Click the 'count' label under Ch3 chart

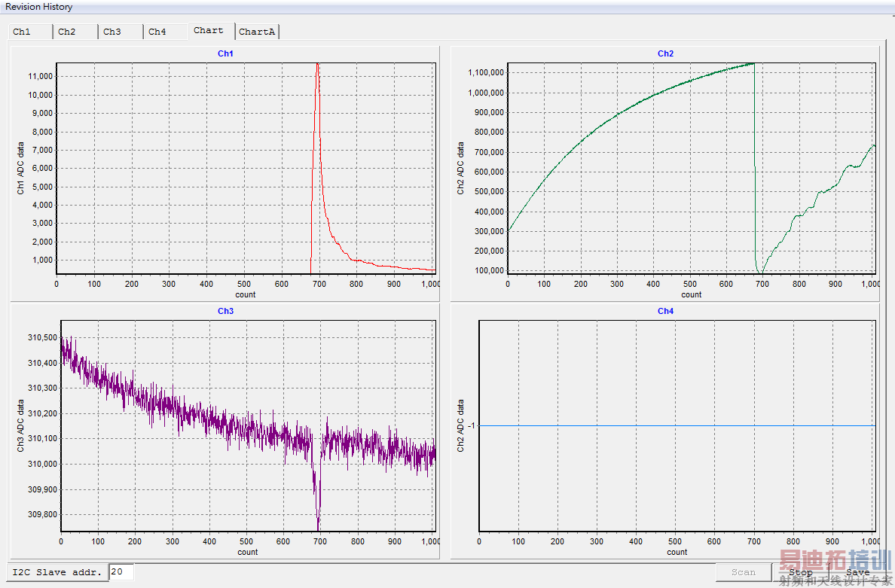click(248, 552)
